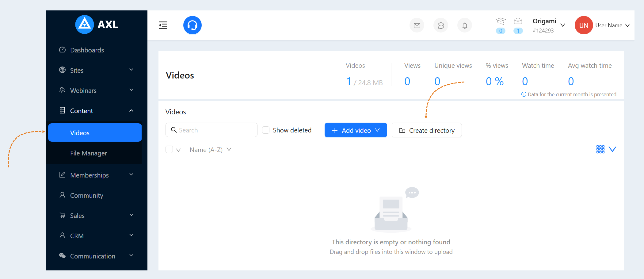Click the Sites globe icon
644x279 pixels.
point(62,70)
